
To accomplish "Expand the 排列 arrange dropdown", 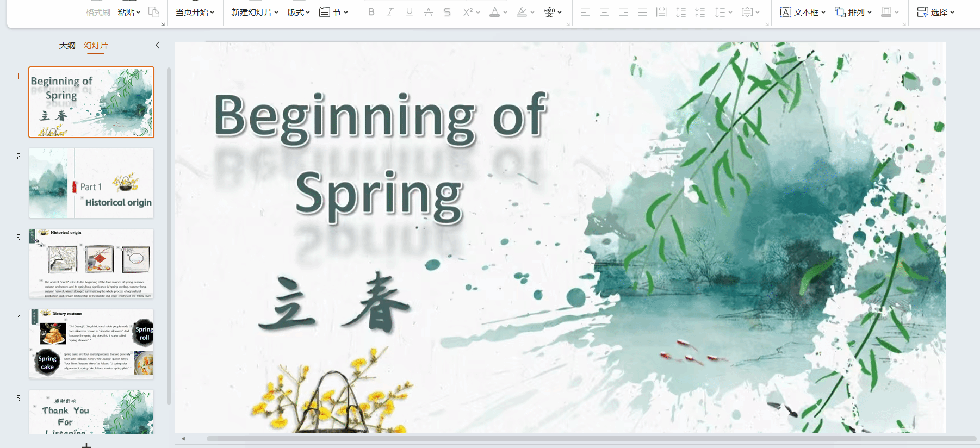I will point(853,12).
